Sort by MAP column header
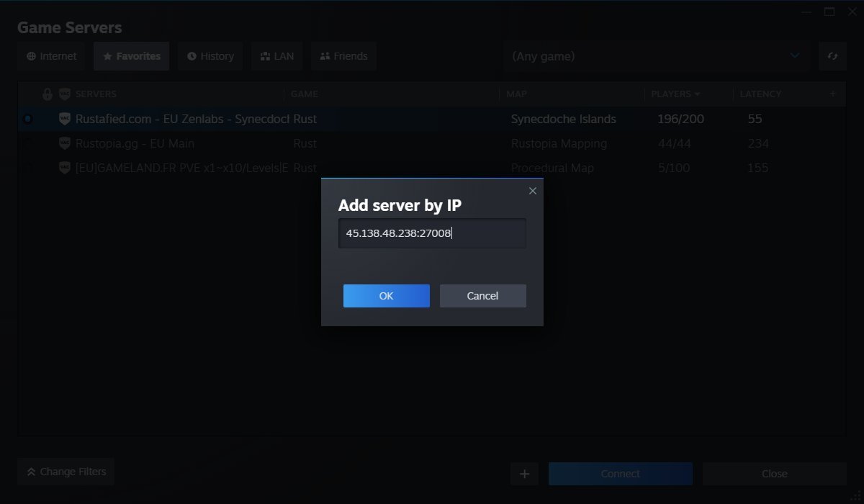864x504 pixels. (516, 94)
